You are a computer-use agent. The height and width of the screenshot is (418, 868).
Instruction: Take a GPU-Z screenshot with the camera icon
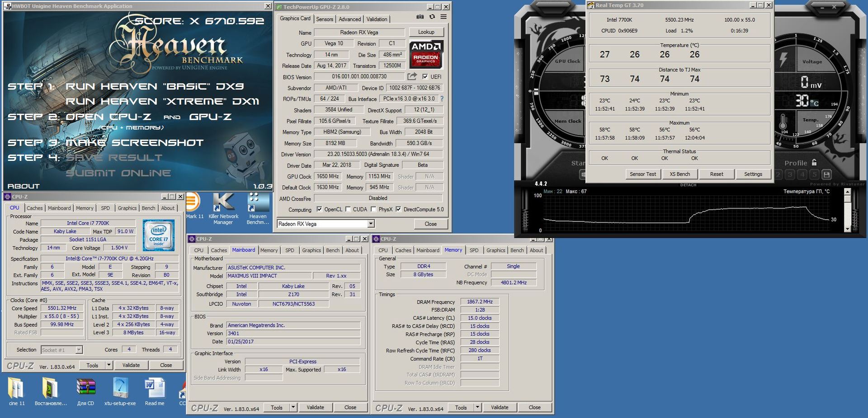(420, 17)
